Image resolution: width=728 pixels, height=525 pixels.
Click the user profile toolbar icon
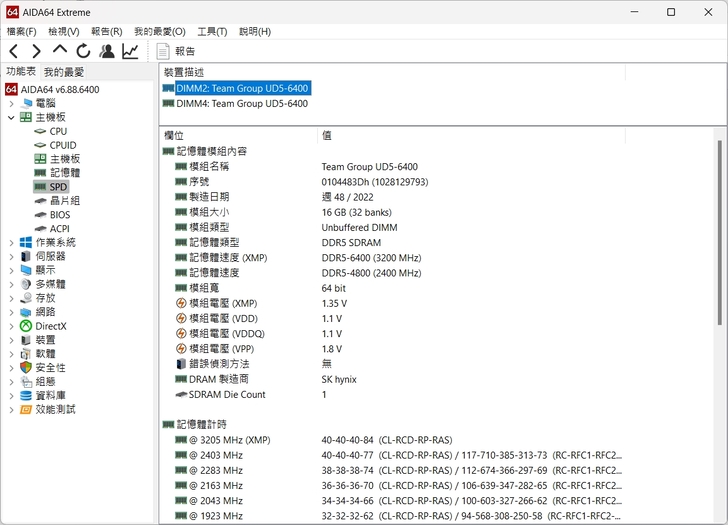click(107, 51)
